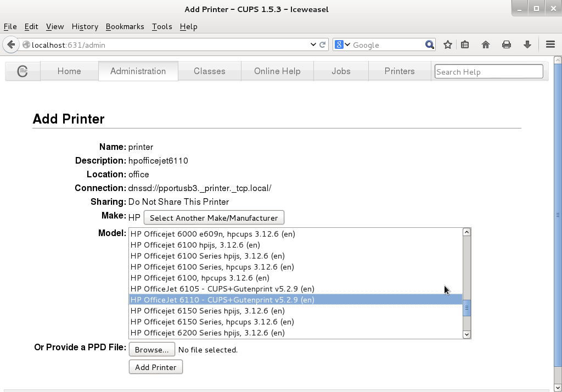Select HP Officejet 6200 Series hpijs model

pos(296,333)
